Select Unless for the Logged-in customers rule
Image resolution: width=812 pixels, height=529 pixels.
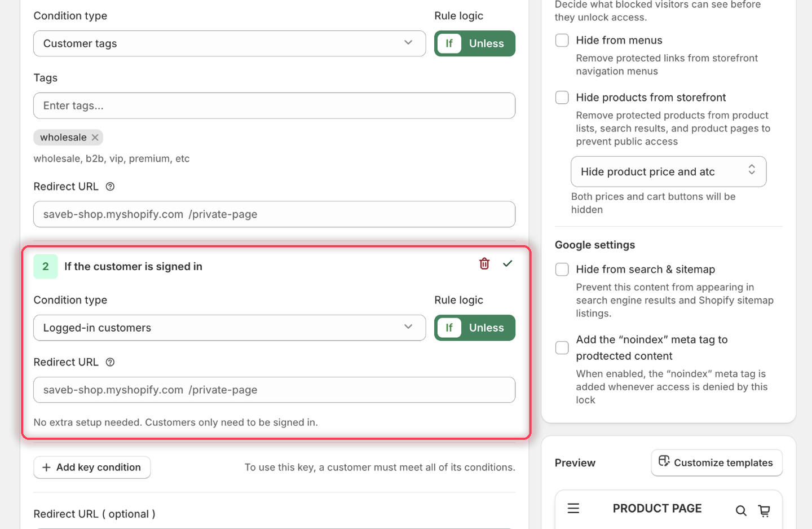(x=487, y=328)
